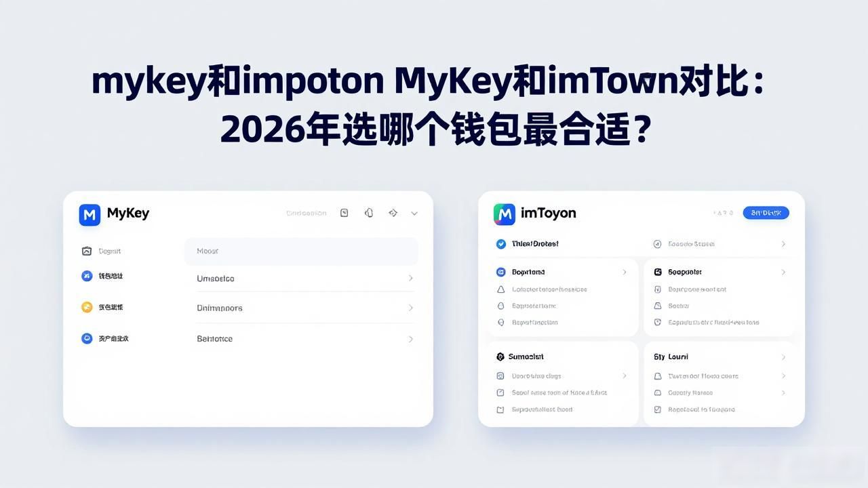The width and height of the screenshot is (868, 488).
Task: Click the diamond code icon in MyKey header
Action: click(x=393, y=213)
